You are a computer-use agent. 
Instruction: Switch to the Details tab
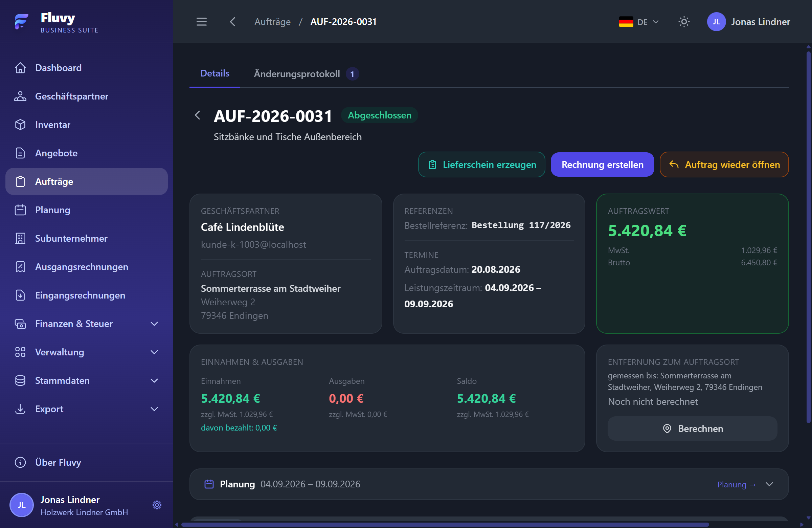[x=215, y=73]
